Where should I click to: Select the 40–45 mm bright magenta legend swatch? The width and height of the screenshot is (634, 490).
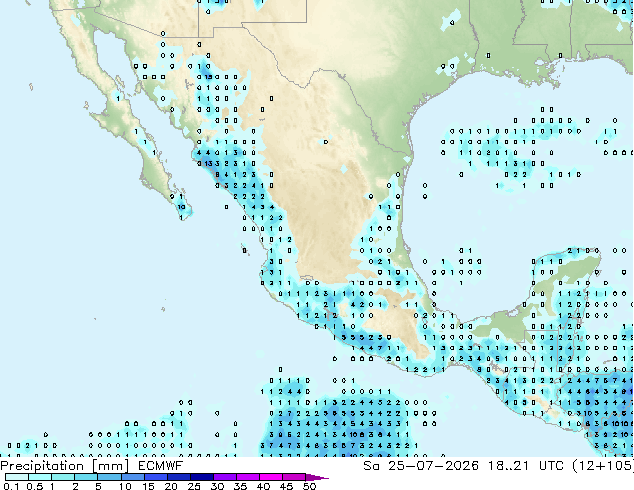271,477
